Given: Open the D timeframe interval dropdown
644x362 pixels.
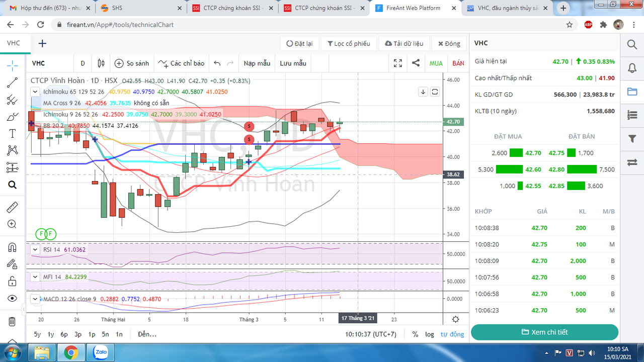Looking at the screenshot, I should [83, 63].
